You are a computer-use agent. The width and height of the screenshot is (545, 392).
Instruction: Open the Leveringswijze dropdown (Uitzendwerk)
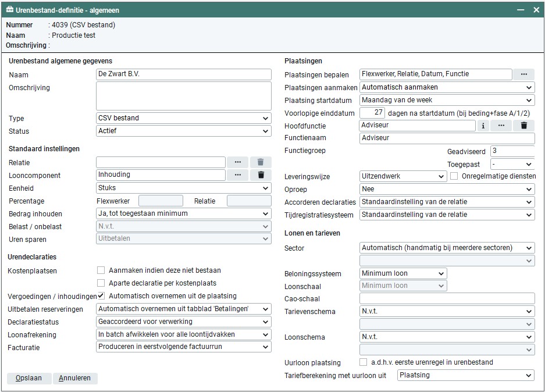coord(403,176)
